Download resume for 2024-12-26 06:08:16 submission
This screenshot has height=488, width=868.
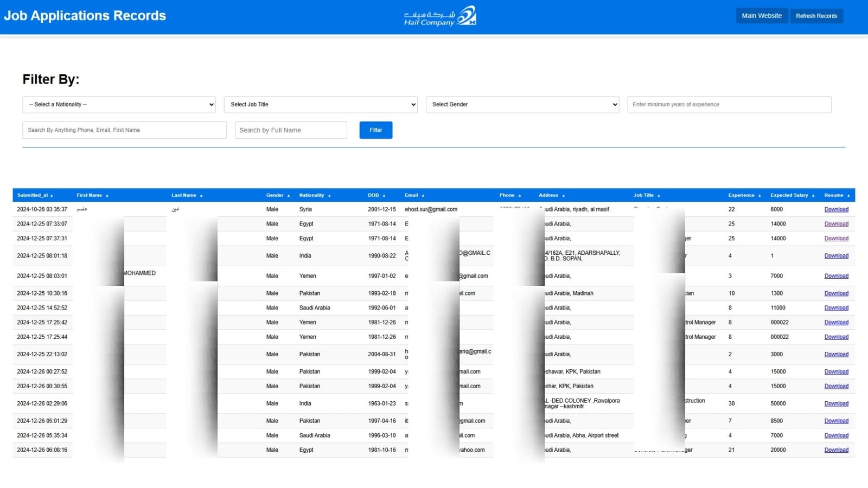click(836, 450)
